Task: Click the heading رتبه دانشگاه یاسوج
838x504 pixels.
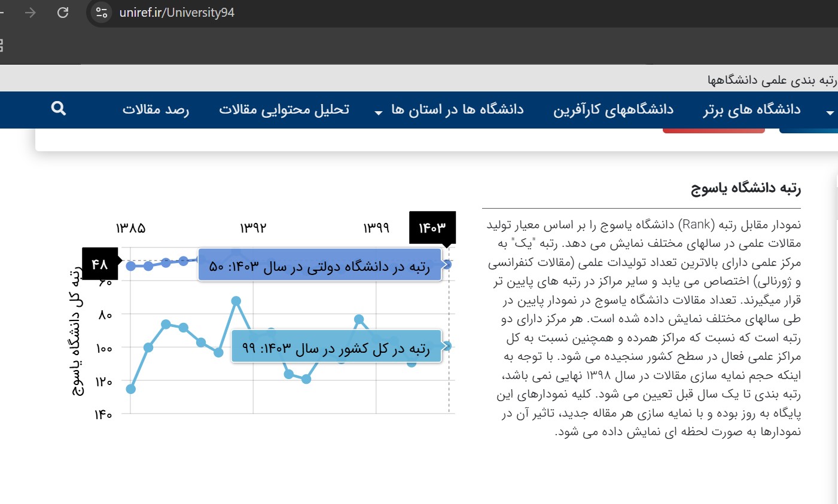Action: pyautogui.click(x=746, y=188)
